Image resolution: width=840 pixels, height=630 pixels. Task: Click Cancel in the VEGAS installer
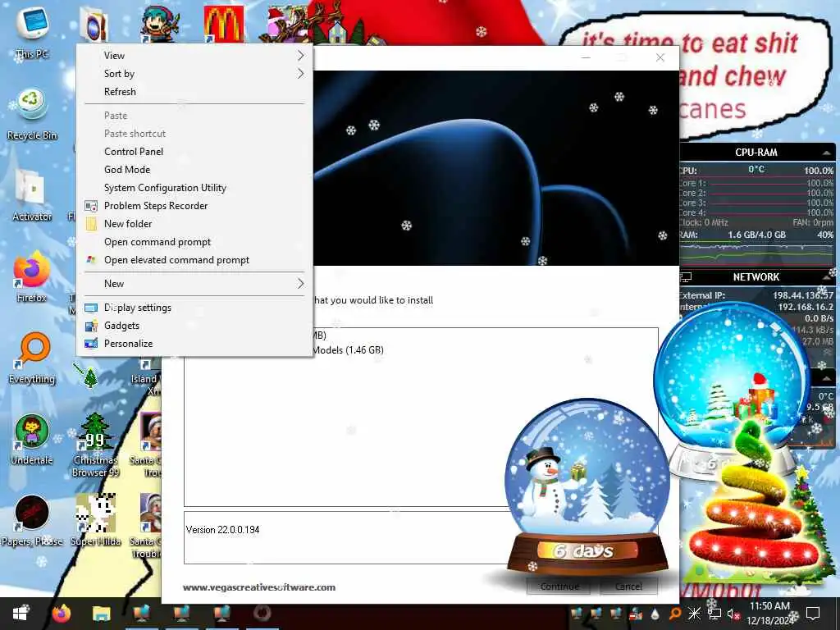(x=628, y=586)
